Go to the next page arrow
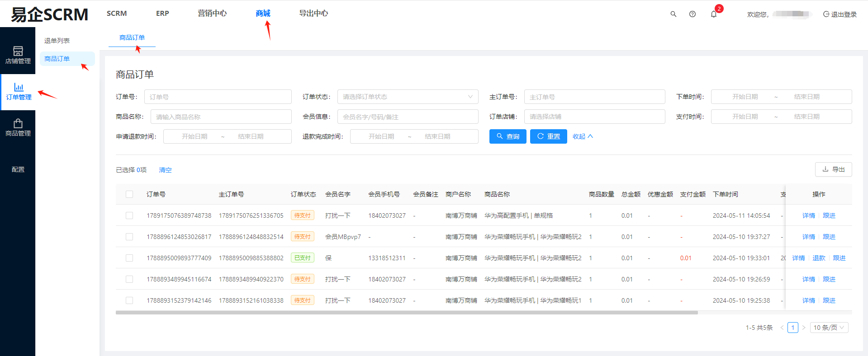This screenshot has width=868, height=356. pyautogui.click(x=804, y=328)
